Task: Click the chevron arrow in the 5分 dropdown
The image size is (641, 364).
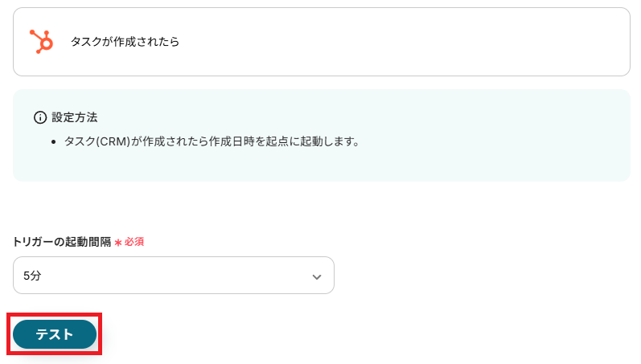Action: pos(317,276)
